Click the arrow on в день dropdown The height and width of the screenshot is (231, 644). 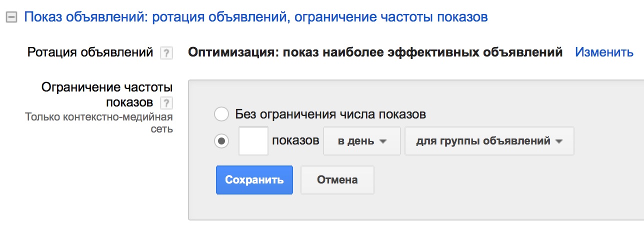pyautogui.click(x=383, y=141)
